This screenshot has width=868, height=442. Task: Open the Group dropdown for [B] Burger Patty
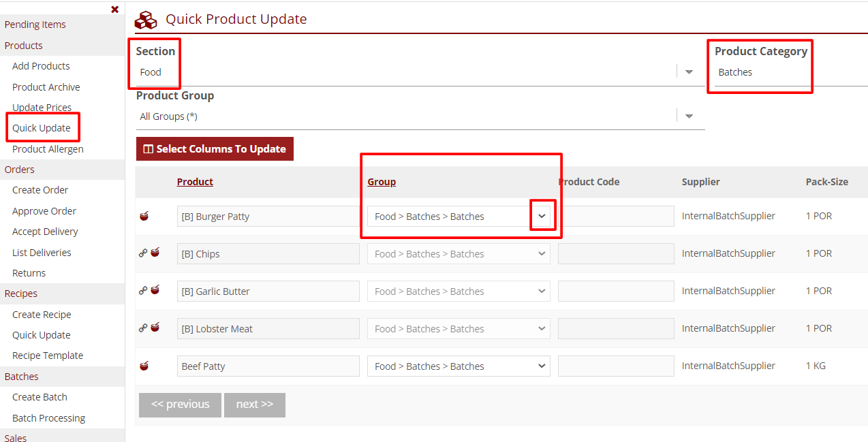[542, 217]
